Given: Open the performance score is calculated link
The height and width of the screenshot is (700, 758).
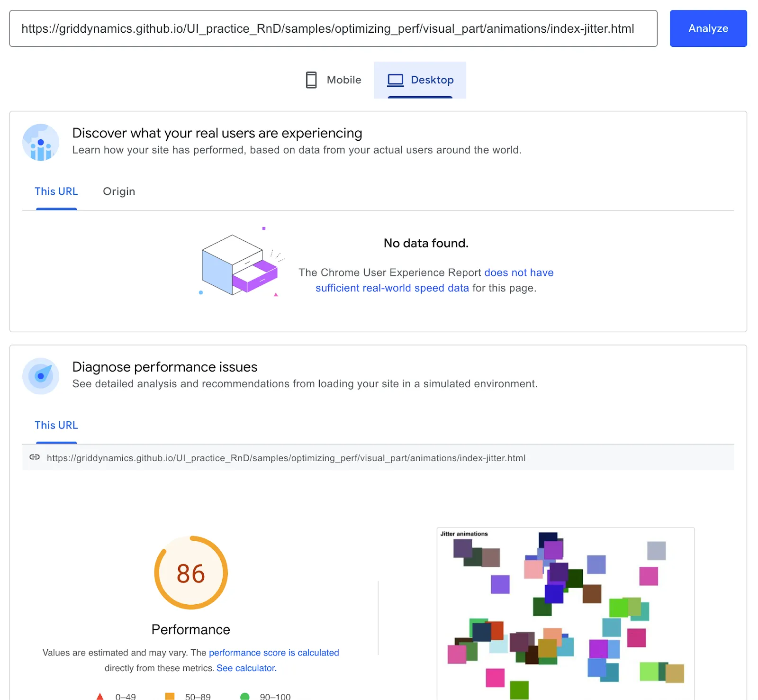Looking at the screenshot, I should [274, 653].
